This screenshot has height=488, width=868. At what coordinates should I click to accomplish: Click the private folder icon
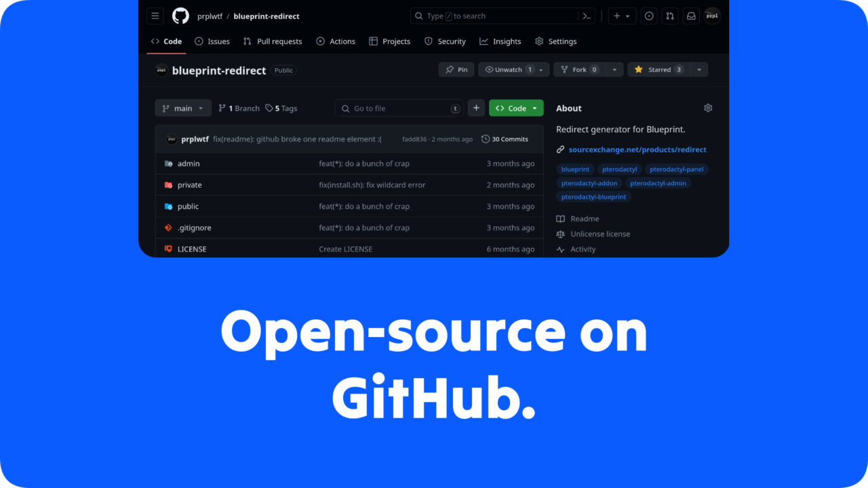168,185
